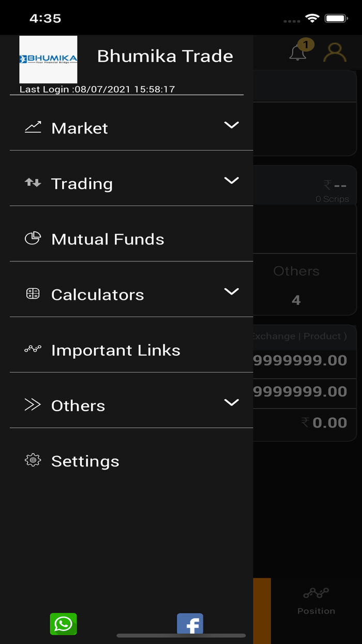Select the Important Links menu item
This screenshot has height=644, width=362.
click(115, 350)
